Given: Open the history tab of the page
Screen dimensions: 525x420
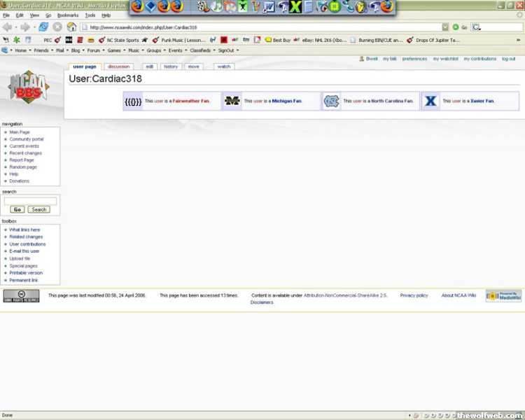Looking at the screenshot, I should 171,66.
